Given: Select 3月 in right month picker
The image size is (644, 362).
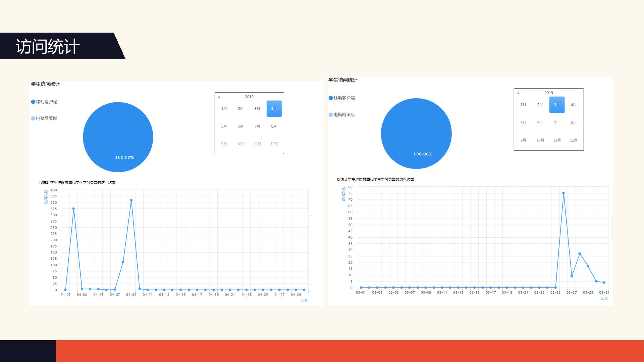Looking at the screenshot, I should click(x=557, y=105).
